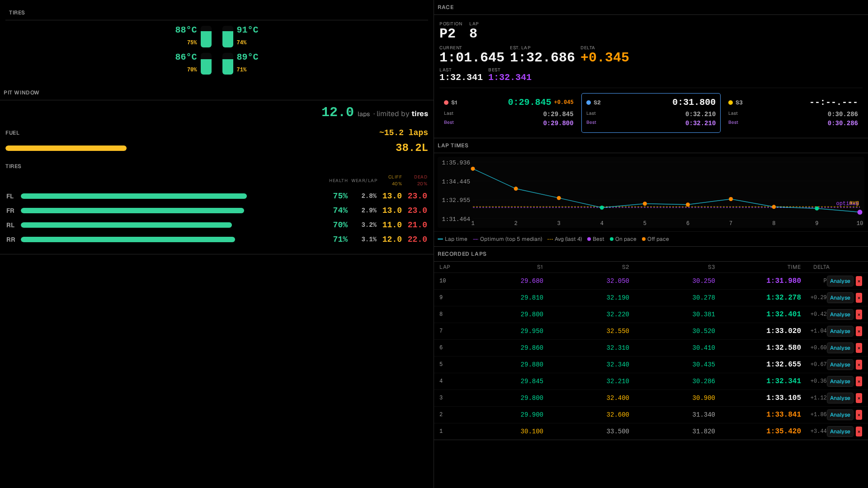Delete lap 5 record
The image size is (868, 488).
pos(859,365)
